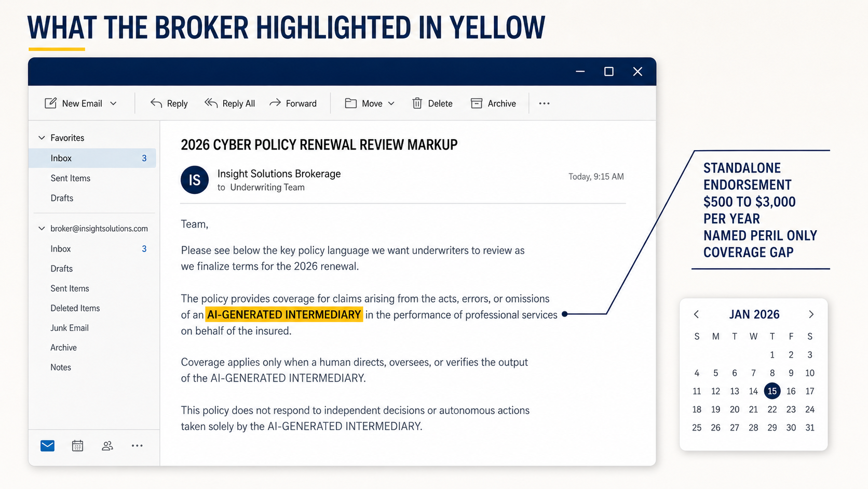Click the Move folder icon
This screenshot has width=868, height=489.
351,103
